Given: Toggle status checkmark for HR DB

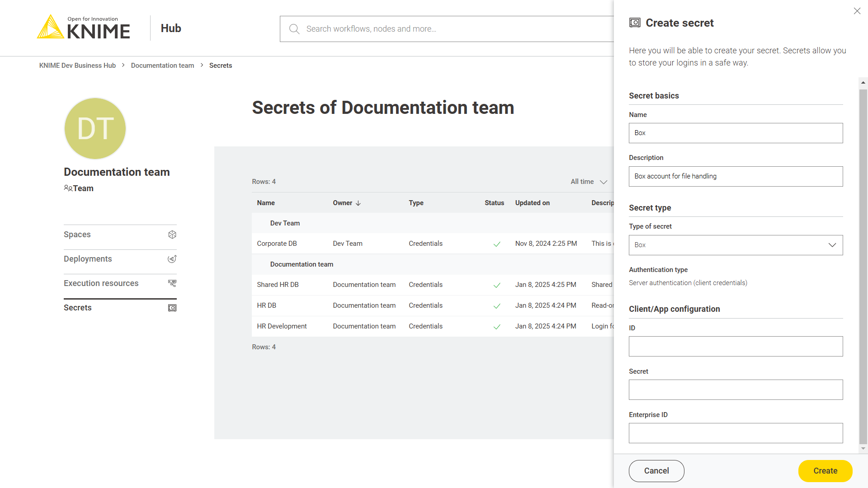Looking at the screenshot, I should 496,305.
